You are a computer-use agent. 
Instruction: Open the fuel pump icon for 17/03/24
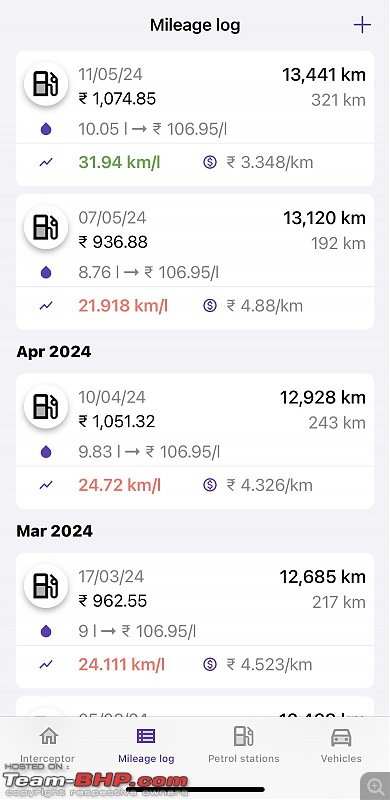(46, 586)
